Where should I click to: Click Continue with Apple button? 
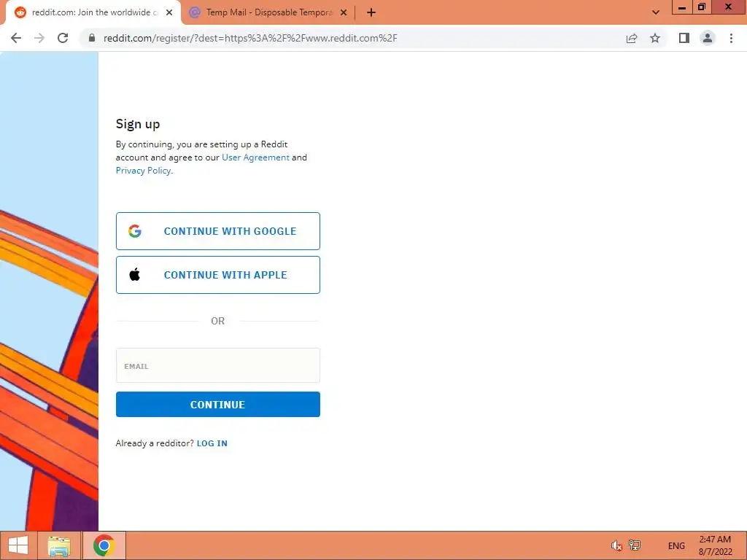tap(217, 275)
